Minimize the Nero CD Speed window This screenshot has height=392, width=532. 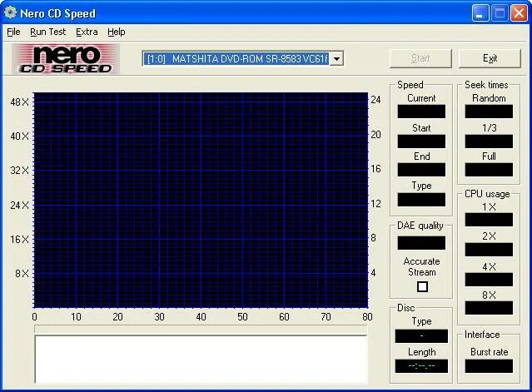tap(480, 13)
